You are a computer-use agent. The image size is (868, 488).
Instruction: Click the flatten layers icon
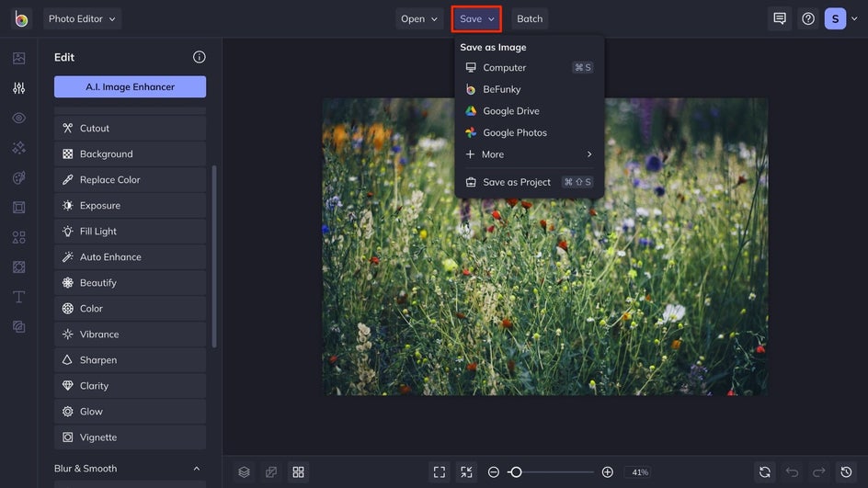pyautogui.click(x=271, y=472)
